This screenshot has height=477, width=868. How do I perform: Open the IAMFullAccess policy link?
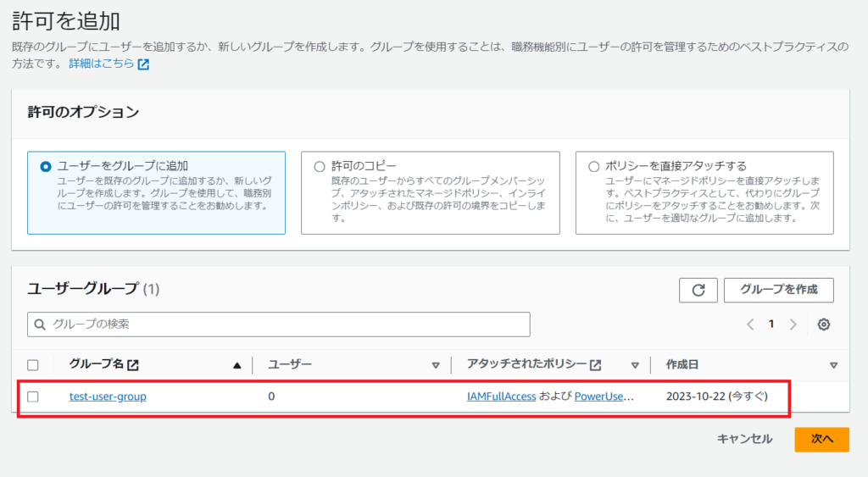tap(501, 397)
